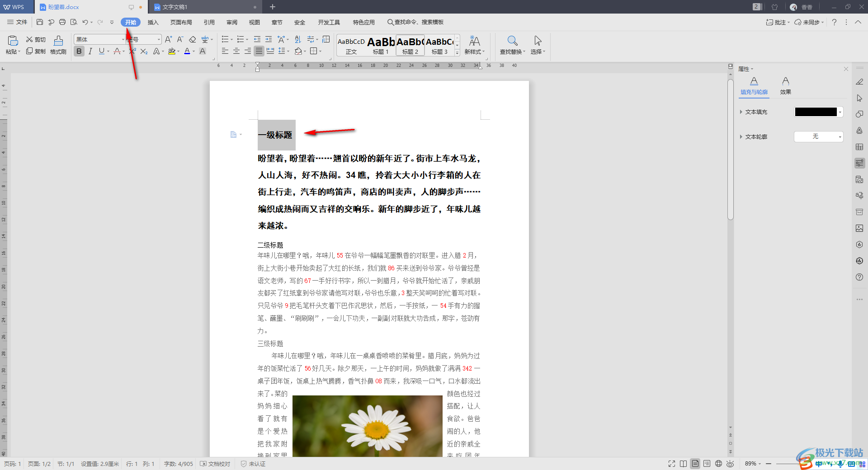Viewport: 868px width, 470px height.
Task: Apply the 标题 1 style
Action: coord(381,46)
